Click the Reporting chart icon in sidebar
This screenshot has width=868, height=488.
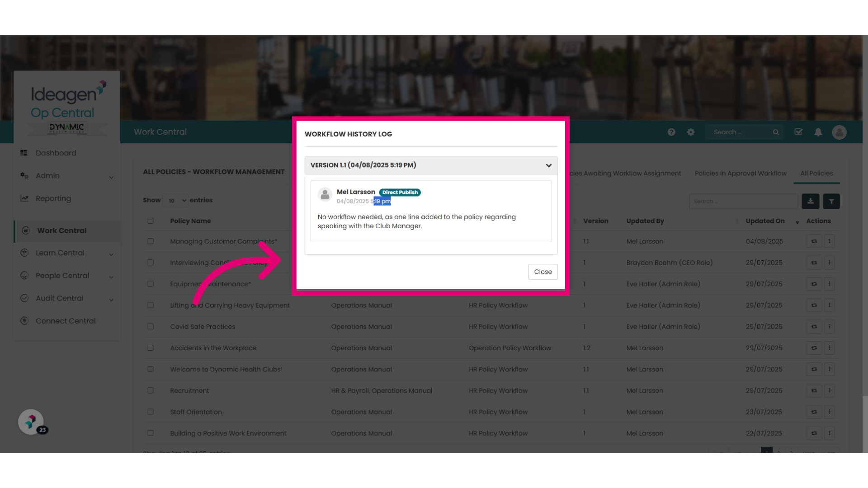tap(24, 198)
